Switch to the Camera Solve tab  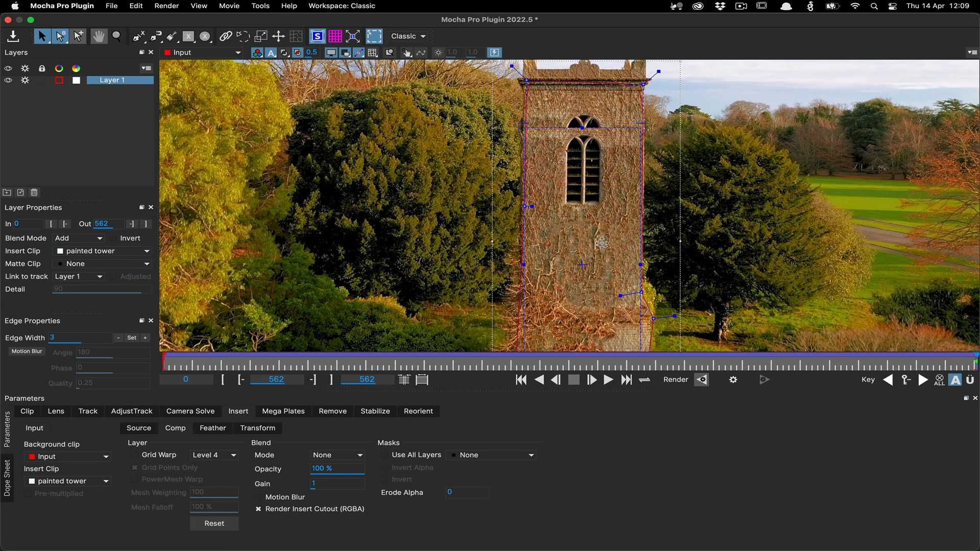coord(190,411)
